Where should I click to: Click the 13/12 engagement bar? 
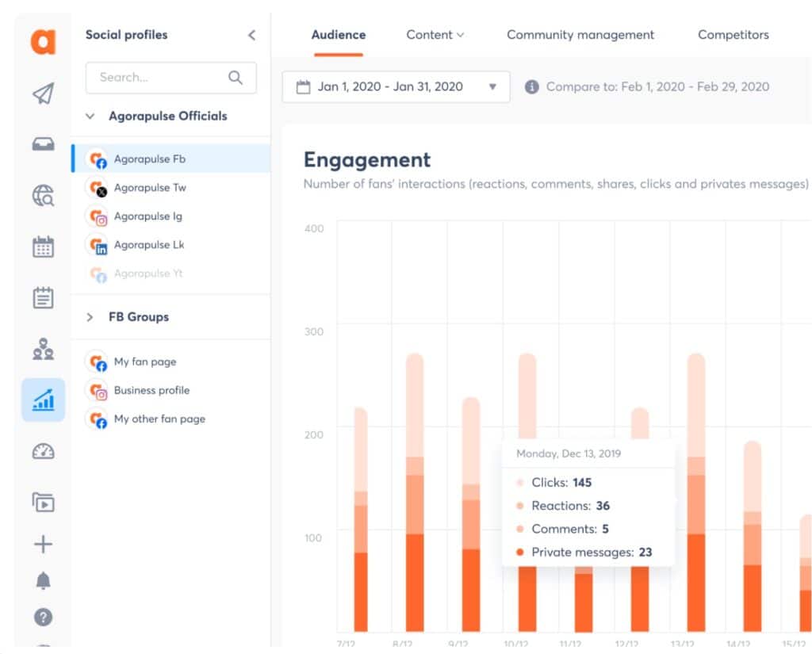tap(696, 492)
